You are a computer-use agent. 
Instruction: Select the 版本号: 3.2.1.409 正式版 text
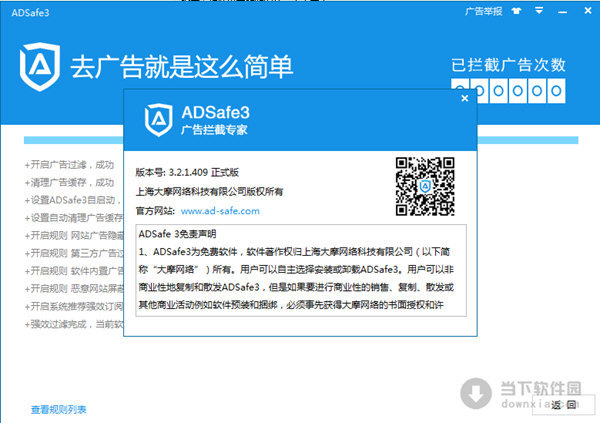187,172
